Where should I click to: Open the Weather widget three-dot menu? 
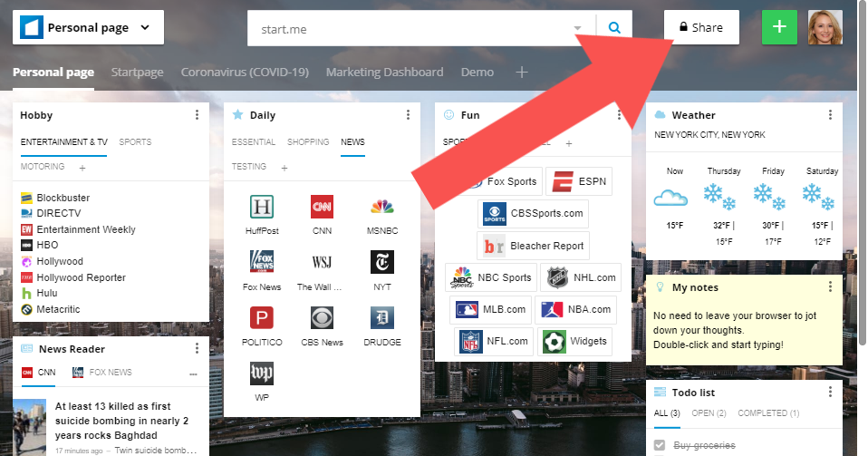830,115
